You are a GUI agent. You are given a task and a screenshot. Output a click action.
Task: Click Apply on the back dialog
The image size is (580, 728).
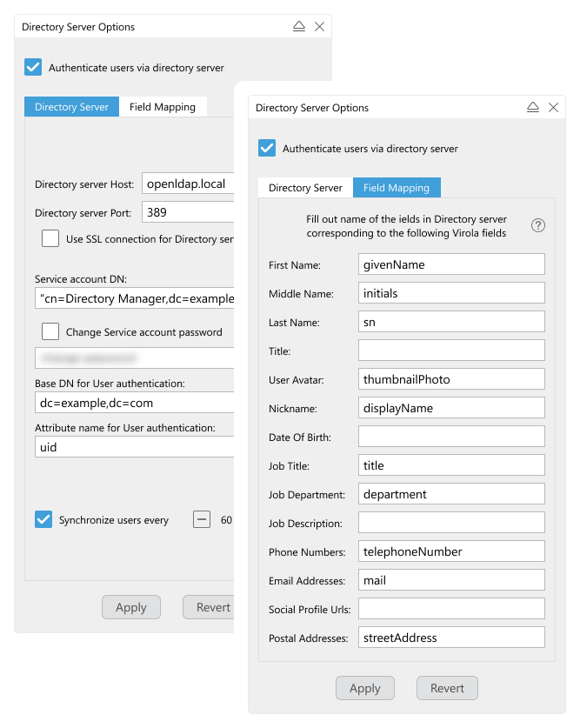(130, 607)
